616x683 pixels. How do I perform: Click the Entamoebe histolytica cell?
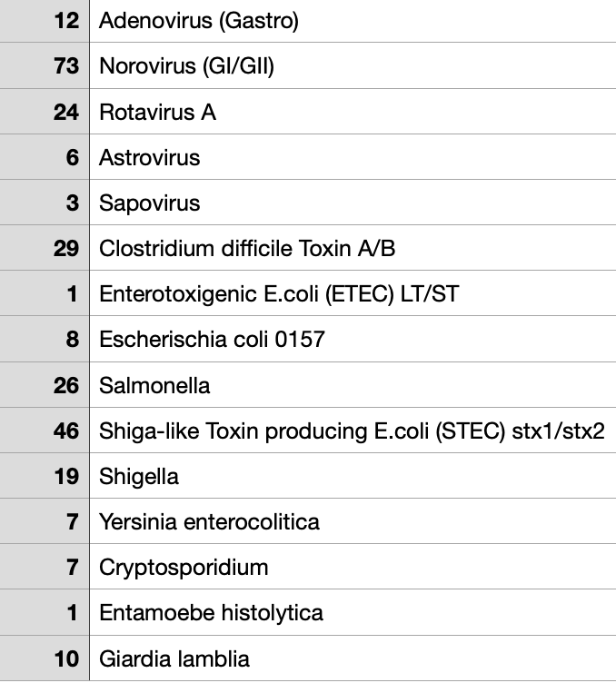point(211,613)
